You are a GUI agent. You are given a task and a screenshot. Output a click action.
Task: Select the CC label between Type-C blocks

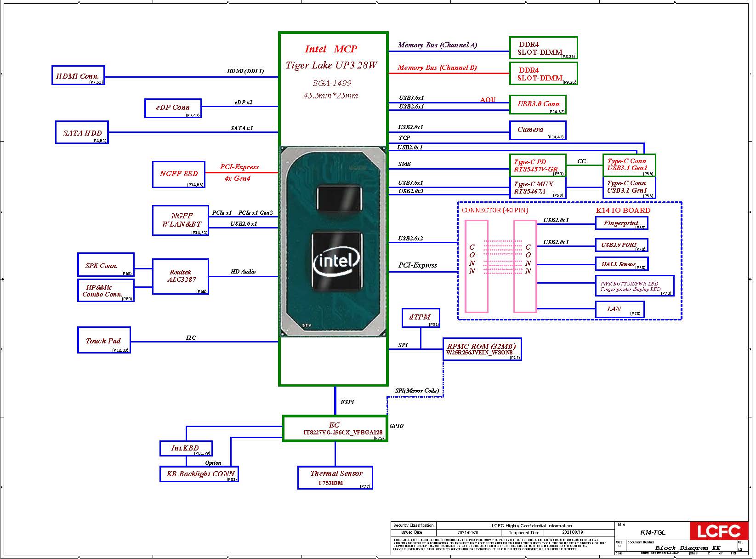[x=582, y=161]
